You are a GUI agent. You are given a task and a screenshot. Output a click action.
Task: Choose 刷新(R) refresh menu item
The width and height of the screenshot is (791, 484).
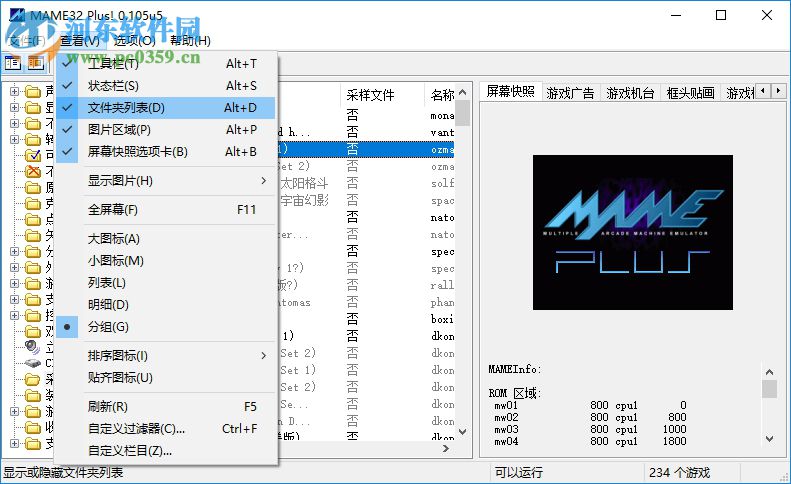coord(165,407)
